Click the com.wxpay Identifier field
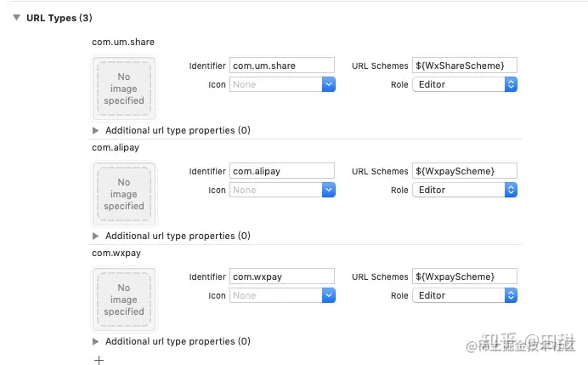Viewport: 588px width, 365px height. coord(282,277)
